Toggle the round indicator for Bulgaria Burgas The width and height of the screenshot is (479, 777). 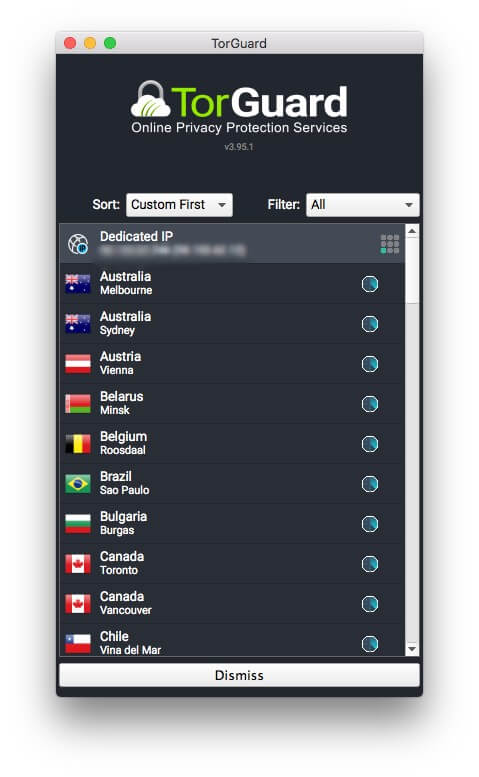(370, 524)
